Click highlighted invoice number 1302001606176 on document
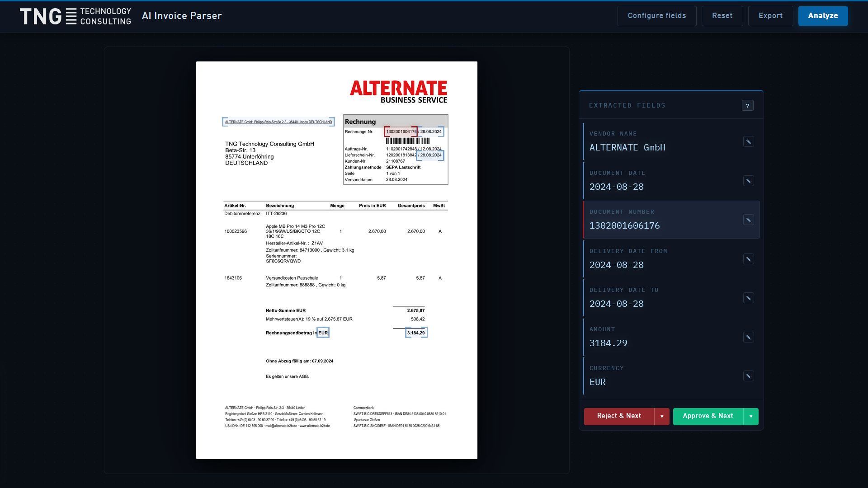Image resolution: width=868 pixels, height=488 pixels. 401,132
